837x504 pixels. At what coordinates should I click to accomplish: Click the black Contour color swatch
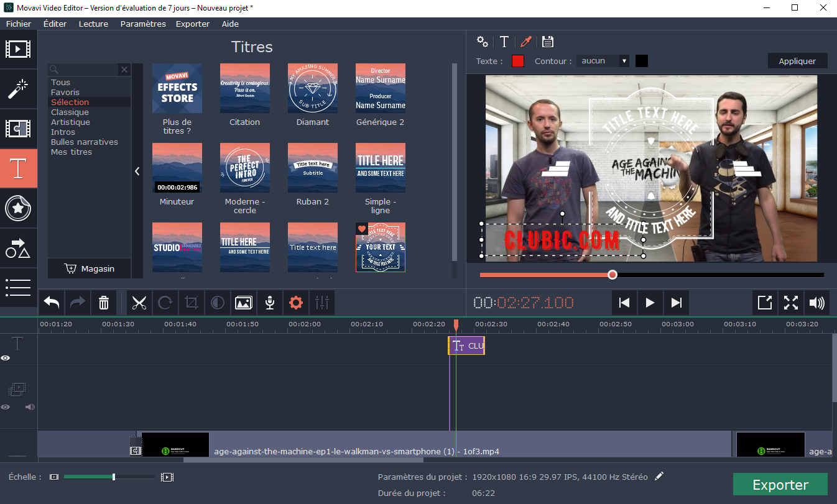(x=642, y=61)
